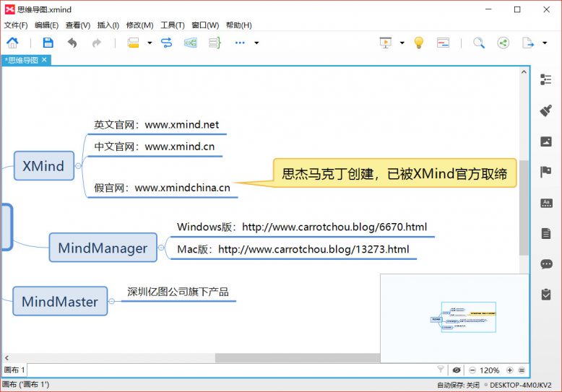Zoom in with the plus button
562x392 pixels.
[x=510, y=370]
